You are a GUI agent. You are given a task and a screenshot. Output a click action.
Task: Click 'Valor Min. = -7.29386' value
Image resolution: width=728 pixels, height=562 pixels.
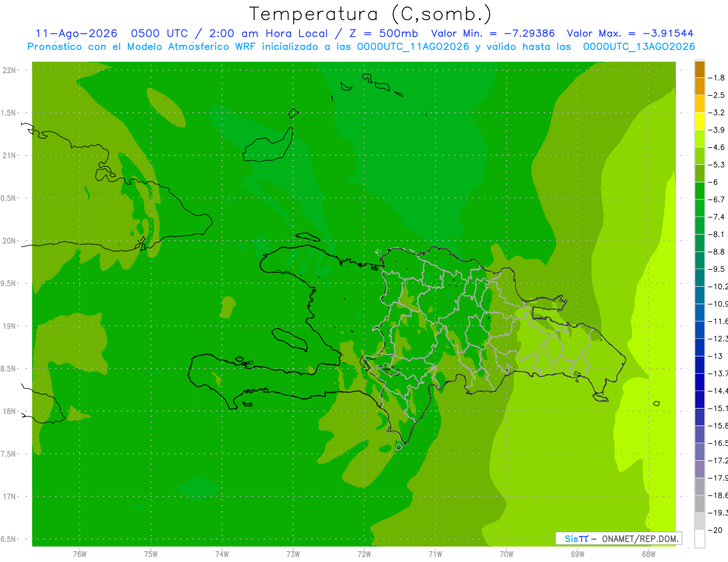coord(493,33)
